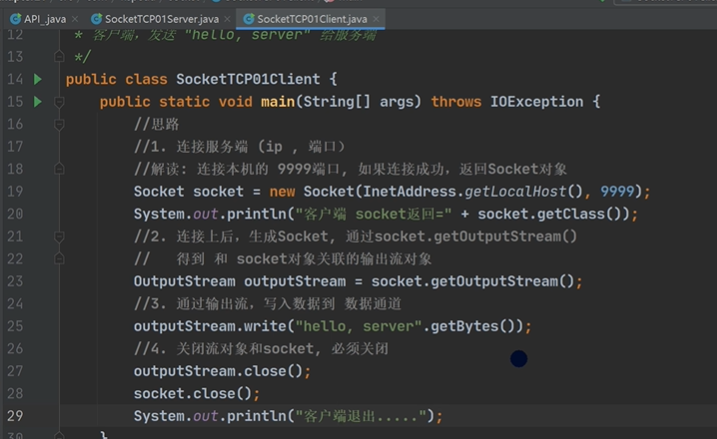The width and height of the screenshot is (717, 439).
Task: Click socket.getOutputStream() on line 23
Action: click(x=473, y=281)
